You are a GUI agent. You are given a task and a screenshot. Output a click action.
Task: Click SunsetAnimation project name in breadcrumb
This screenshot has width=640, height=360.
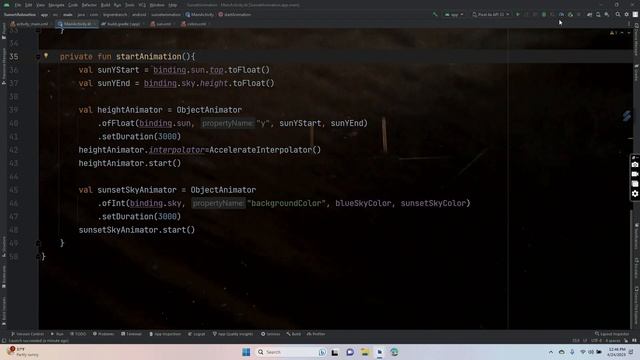20,15
